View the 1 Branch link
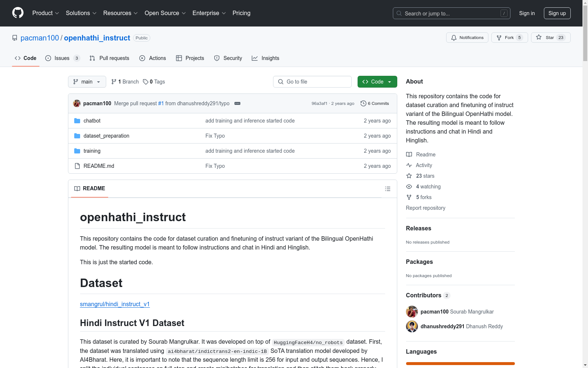 (x=125, y=82)
